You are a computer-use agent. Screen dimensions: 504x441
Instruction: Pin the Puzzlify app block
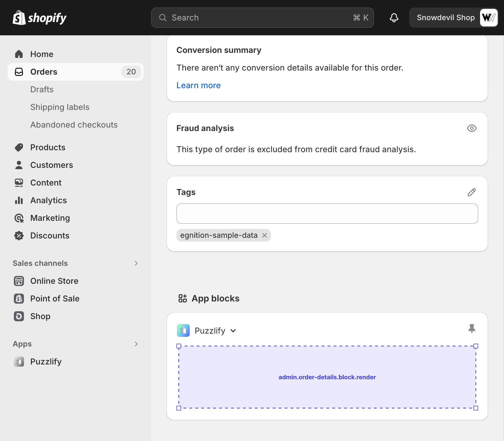[x=472, y=329]
